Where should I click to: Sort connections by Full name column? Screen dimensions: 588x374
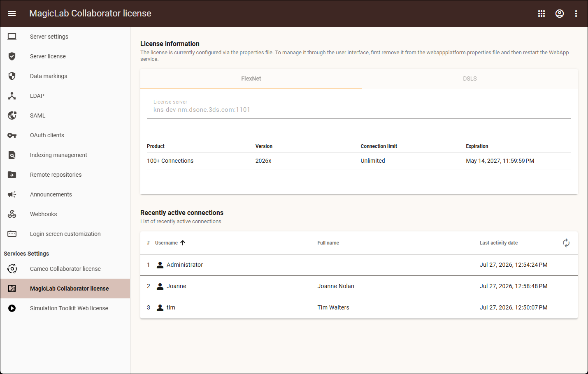point(328,243)
